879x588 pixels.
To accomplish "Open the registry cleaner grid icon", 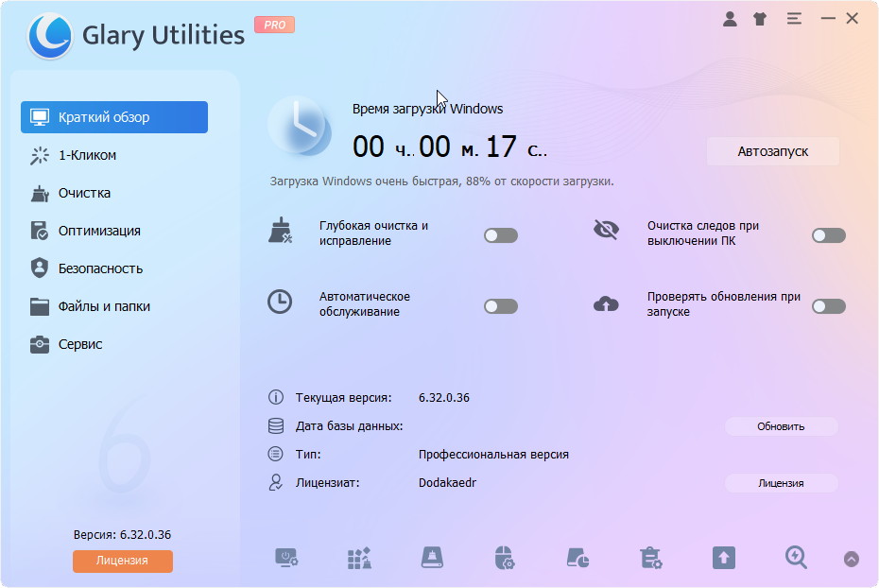I will pyautogui.click(x=359, y=558).
